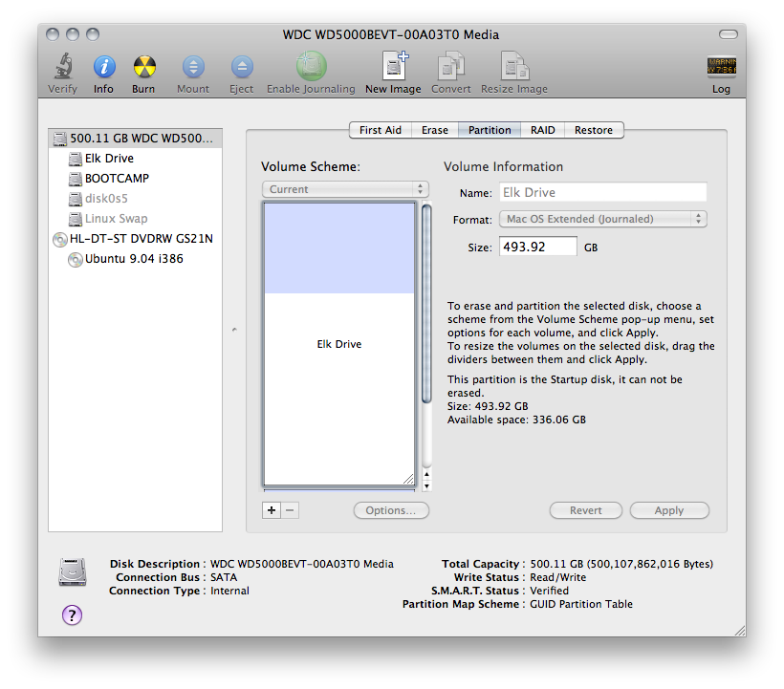Screen dimensions: 784x689
Task: Switch to the Erase tab
Action: [434, 130]
